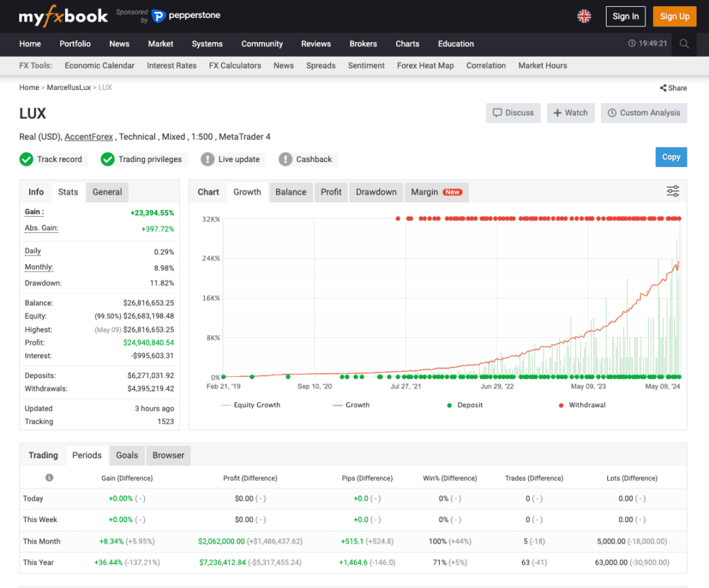Image resolution: width=709 pixels, height=588 pixels.
Task: Open the Forex Heat Map link
Action: (426, 66)
